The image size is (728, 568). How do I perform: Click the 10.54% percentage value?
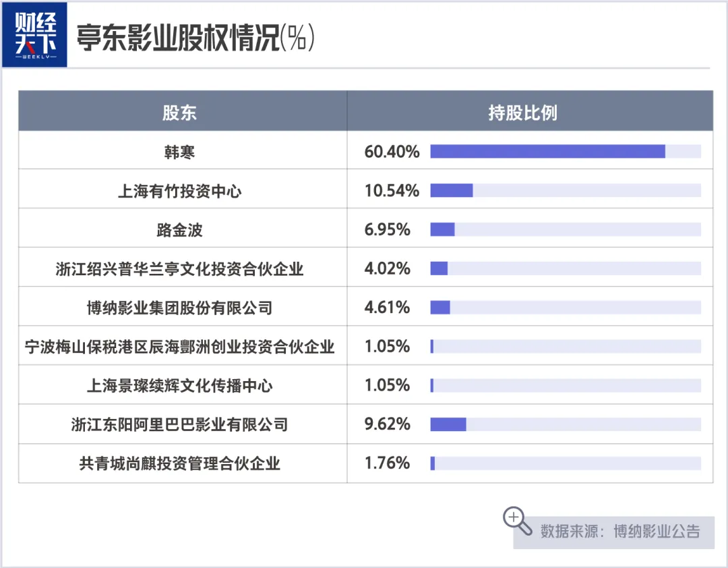[392, 191]
